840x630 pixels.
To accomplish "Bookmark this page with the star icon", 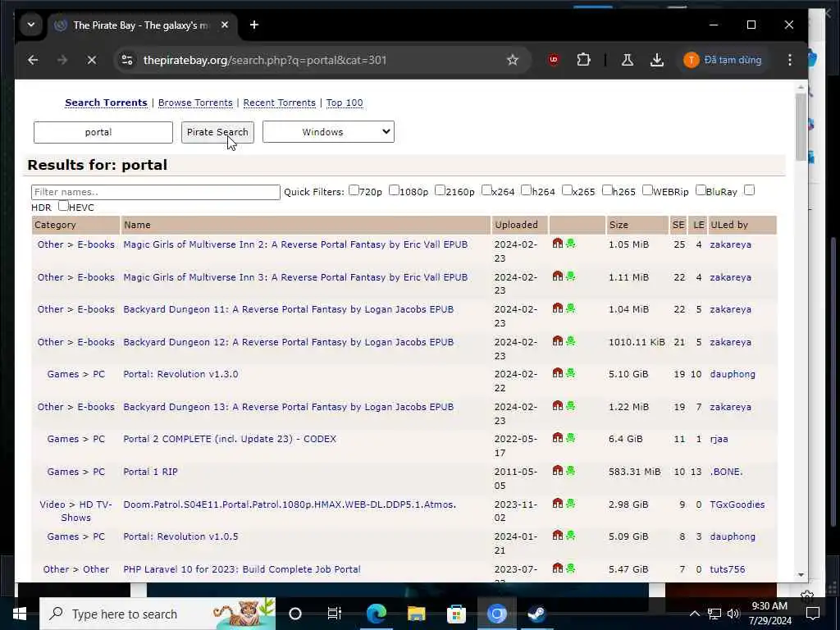I will pos(513,60).
